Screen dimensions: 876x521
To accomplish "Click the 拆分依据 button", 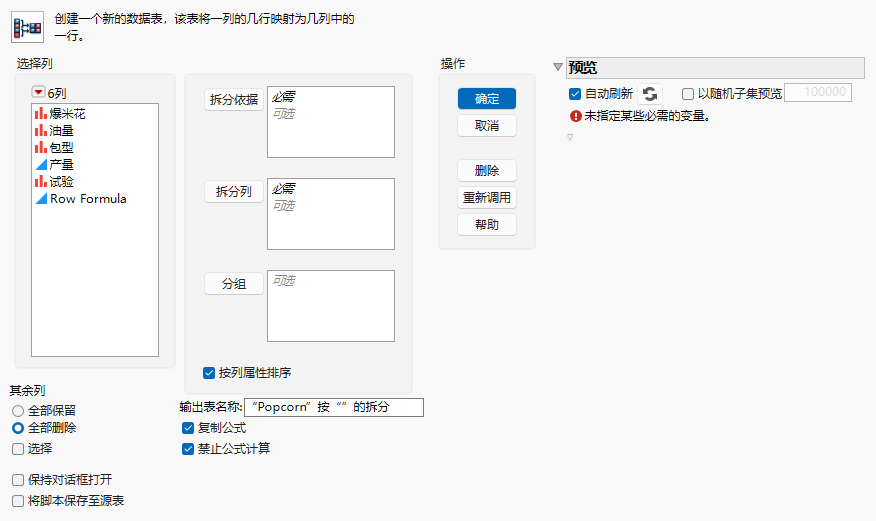I will 234,100.
